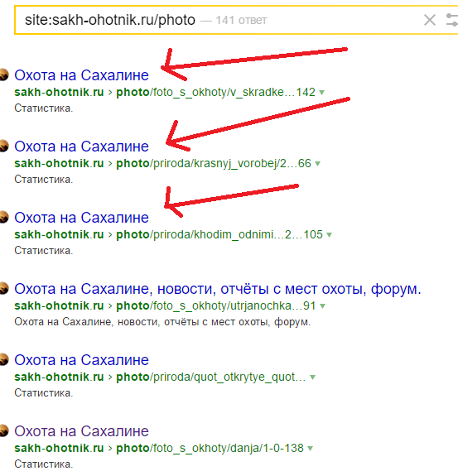The image size is (458, 476).
Task: Expand the dropdown arrow after danja/1-0-138
Action: click(x=310, y=449)
